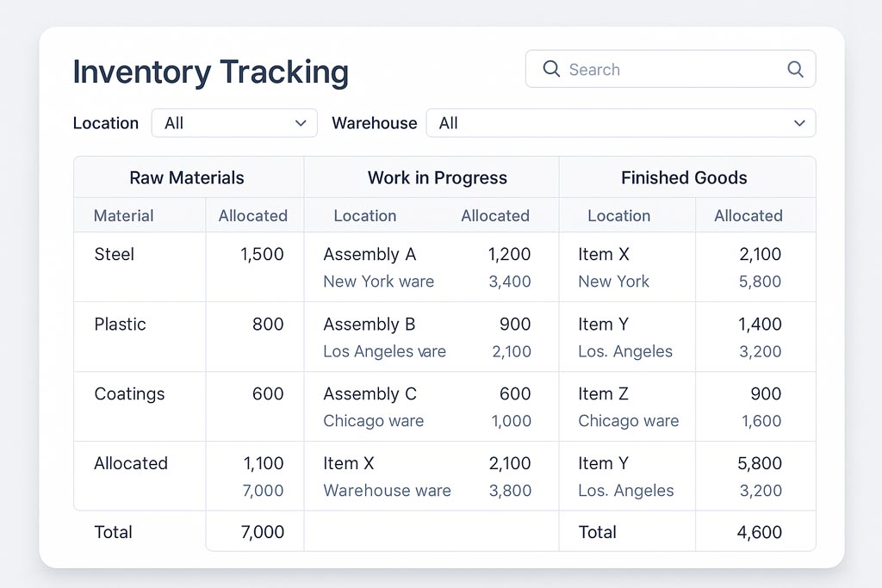Click the 7,000 value below 1,100
The height and width of the screenshot is (588, 882).
pyautogui.click(x=263, y=490)
